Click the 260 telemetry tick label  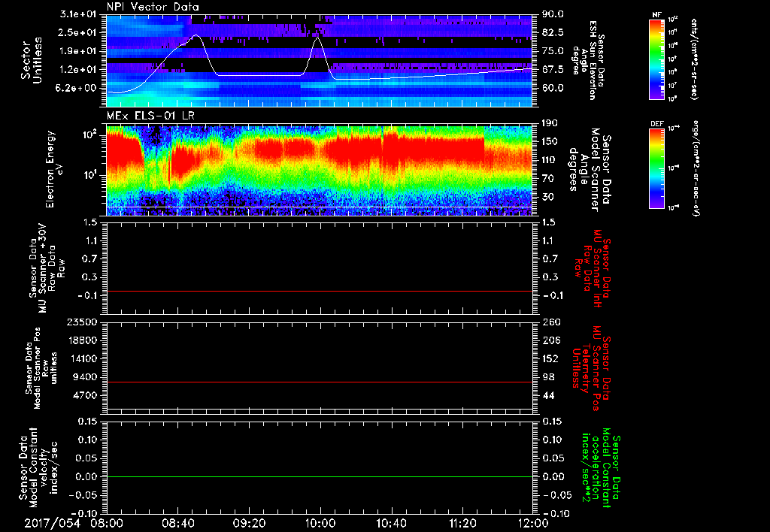pyautogui.click(x=551, y=322)
